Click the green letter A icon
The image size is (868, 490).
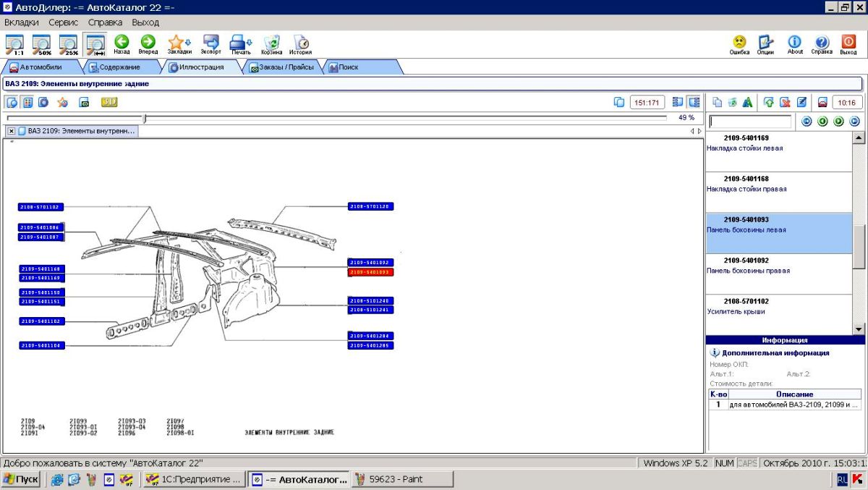pyautogui.click(x=748, y=102)
